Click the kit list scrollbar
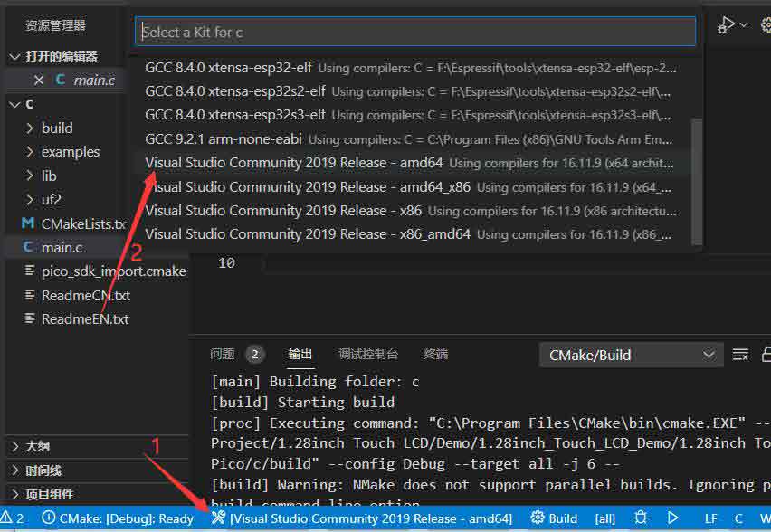 pyautogui.click(x=696, y=181)
